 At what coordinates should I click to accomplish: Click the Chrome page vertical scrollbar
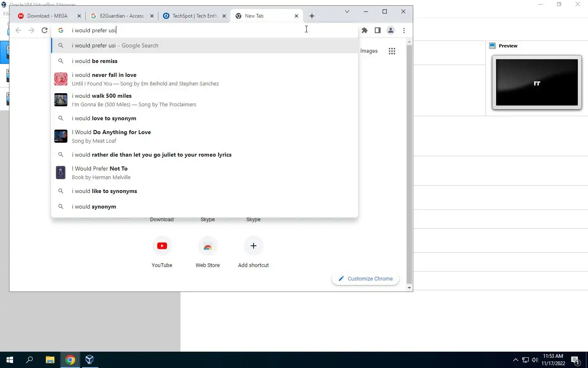(x=409, y=164)
